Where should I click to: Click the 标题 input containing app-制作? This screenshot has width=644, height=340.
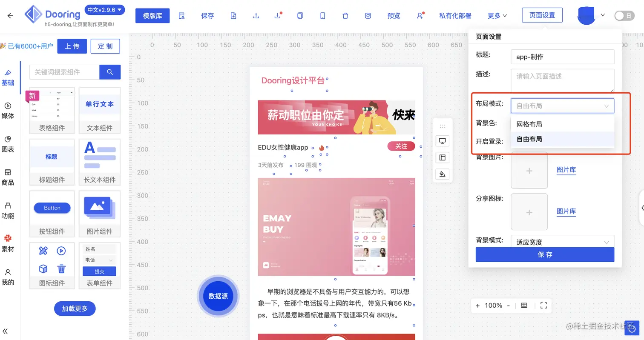pos(562,57)
